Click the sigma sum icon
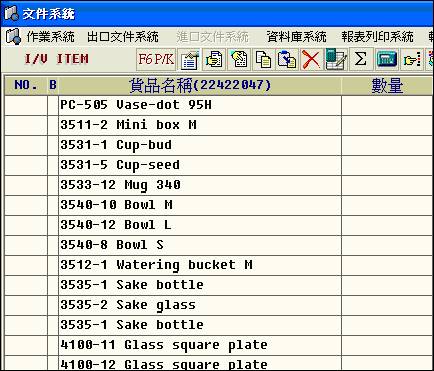Image resolution: width=434 pixels, height=371 pixels. pos(360,59)
